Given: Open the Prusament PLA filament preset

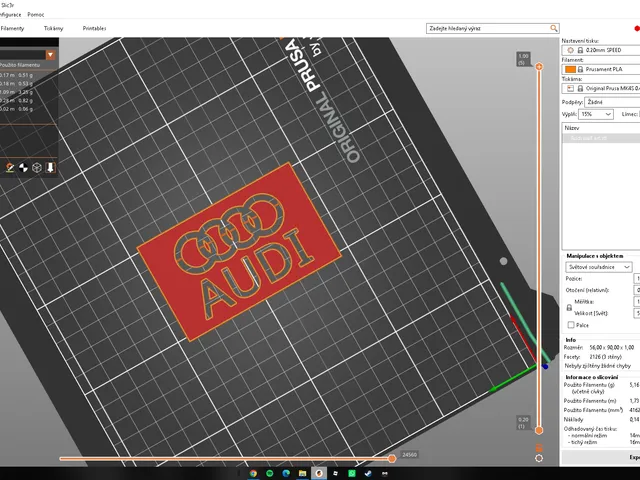Looking at the screenshot, I should point(601,69).
